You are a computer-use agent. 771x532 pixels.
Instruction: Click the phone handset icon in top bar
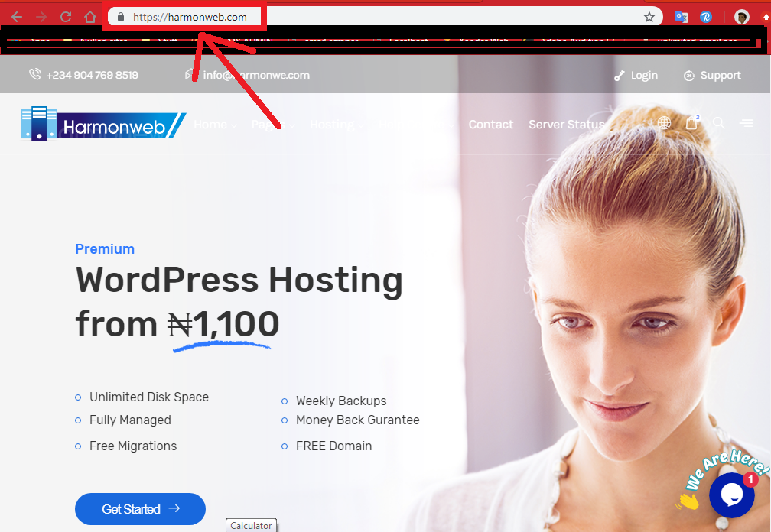tap(35, 74)
